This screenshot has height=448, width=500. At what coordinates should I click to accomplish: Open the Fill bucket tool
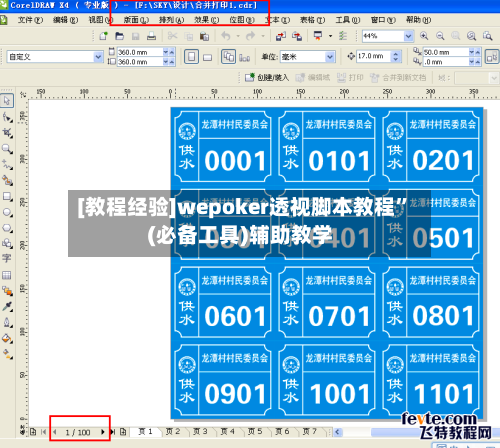point(7,338)
